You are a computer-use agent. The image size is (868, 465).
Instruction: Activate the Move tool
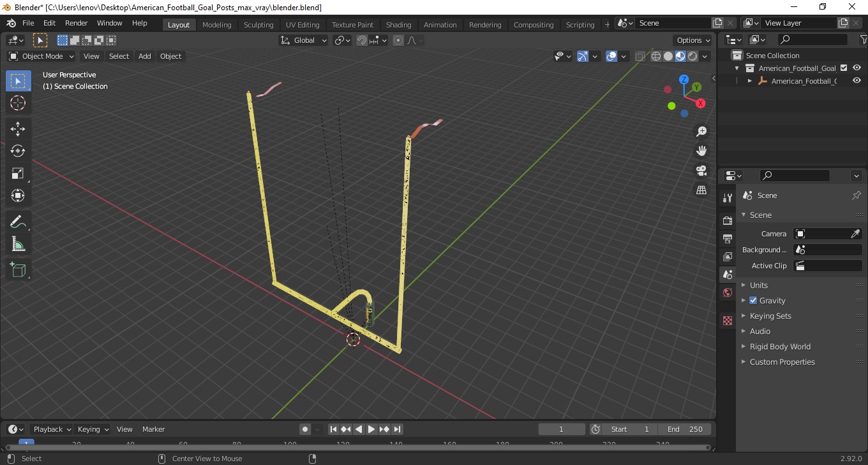(18, 128)
